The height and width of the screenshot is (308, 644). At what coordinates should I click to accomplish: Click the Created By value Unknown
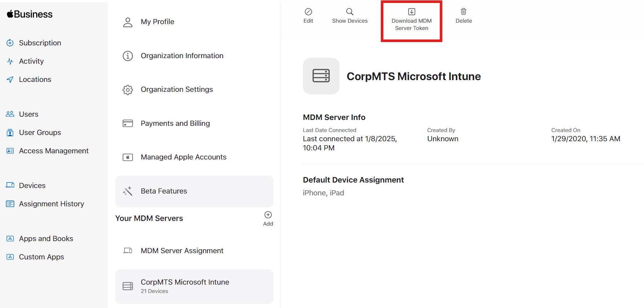click(443, 139)
